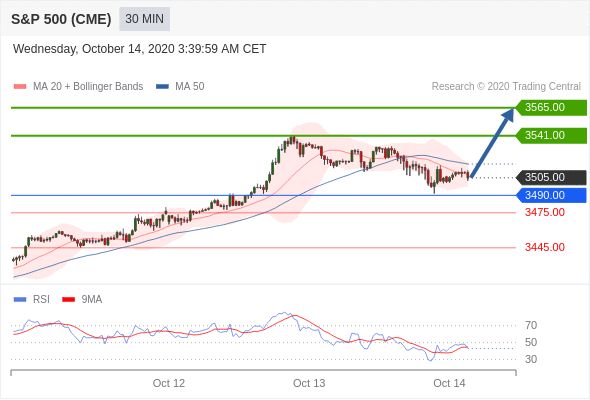
Task: Click the blue MA 50 legend swatch
Action: click(x=162, y=87)
